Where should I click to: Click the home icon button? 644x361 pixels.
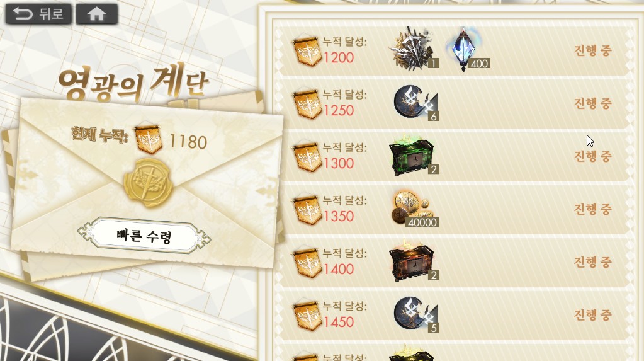97,14
